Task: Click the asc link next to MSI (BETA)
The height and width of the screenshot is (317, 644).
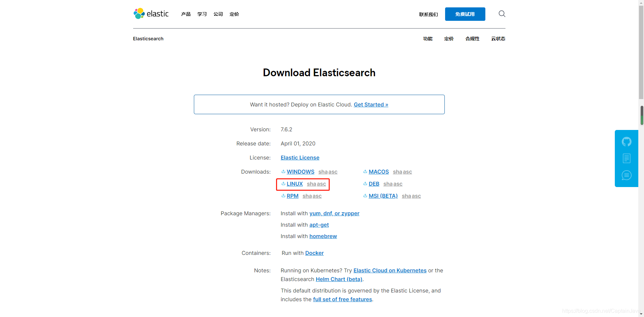Action: point(416,196)
